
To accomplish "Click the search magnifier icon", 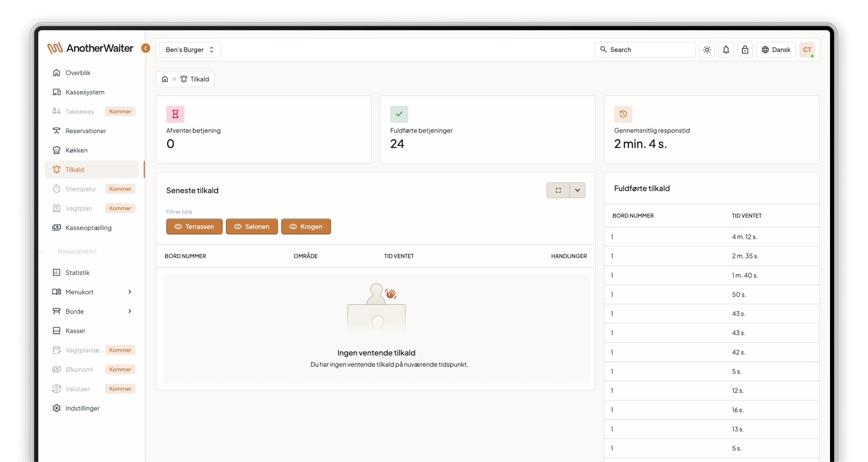I will click(604, 50).
